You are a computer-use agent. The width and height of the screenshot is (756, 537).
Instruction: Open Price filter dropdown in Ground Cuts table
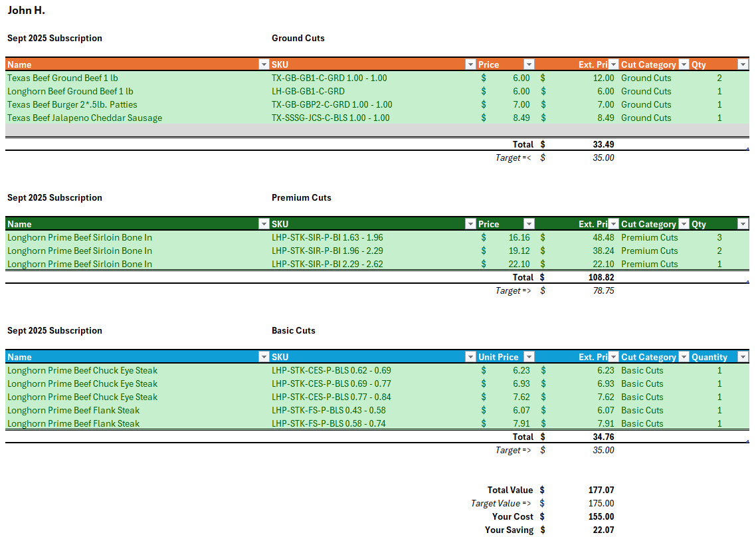pos(529,64)
